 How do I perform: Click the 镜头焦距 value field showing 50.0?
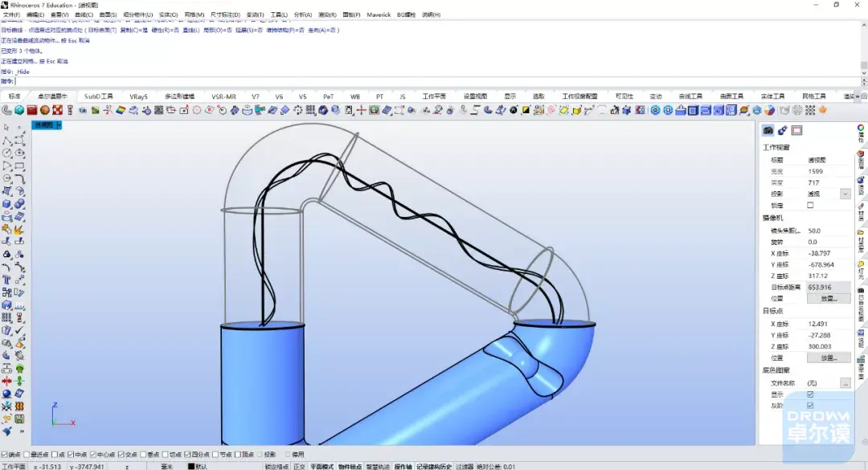[829, 231]
